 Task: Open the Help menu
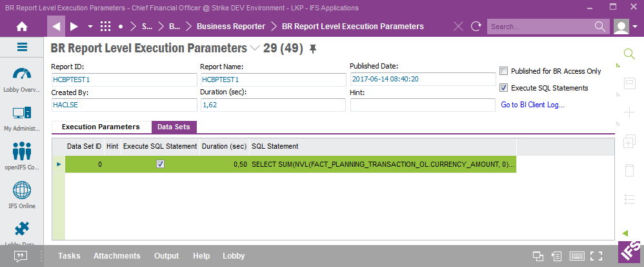point(201,256)
